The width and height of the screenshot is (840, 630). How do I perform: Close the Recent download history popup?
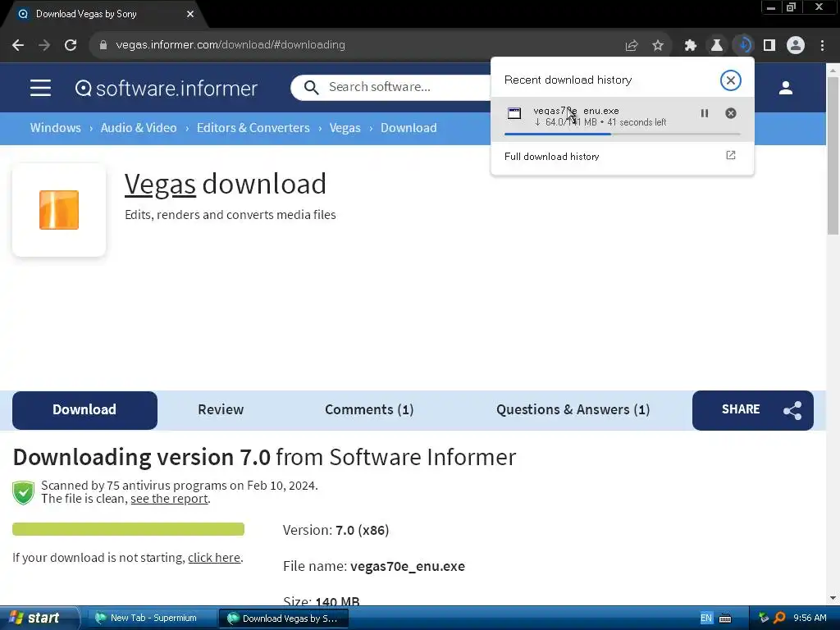coord(730,80)
